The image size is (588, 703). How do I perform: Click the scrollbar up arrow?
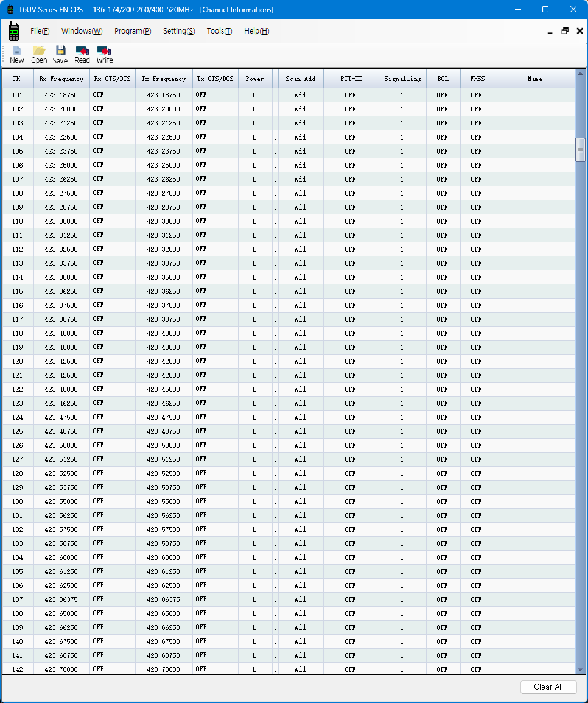[580, 74]
